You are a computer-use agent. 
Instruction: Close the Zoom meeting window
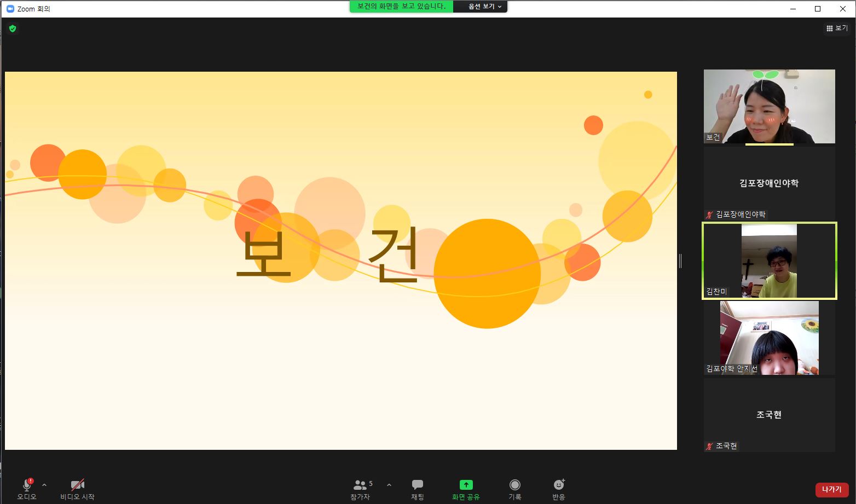click(843, 9)
